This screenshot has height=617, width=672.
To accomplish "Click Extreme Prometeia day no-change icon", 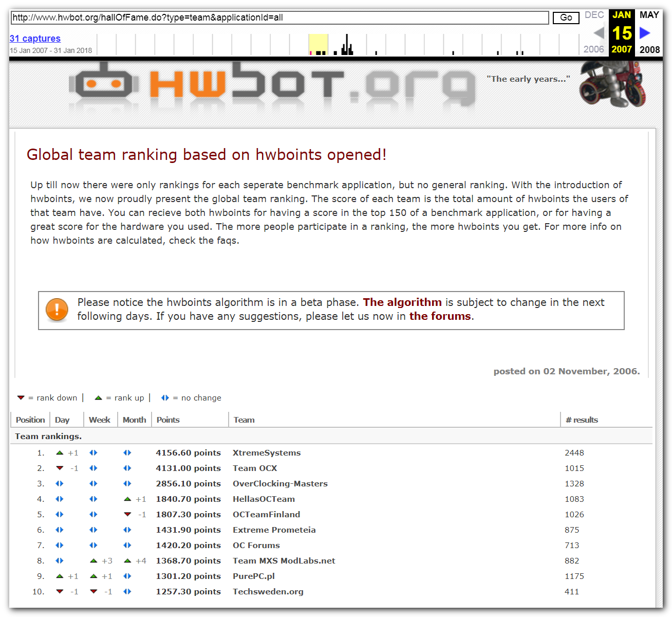I will click(x=59, y=530).
